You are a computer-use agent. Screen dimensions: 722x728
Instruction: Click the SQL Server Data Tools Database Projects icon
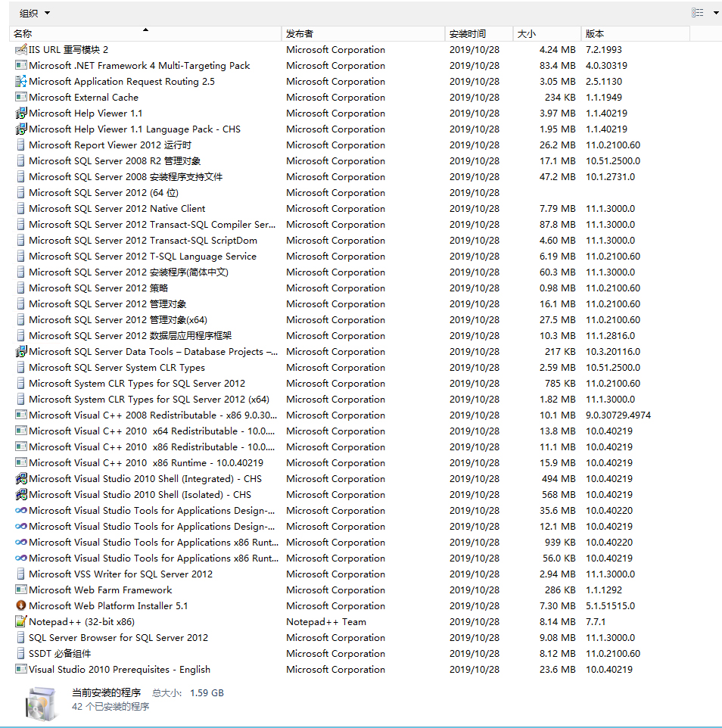point(21,351)
